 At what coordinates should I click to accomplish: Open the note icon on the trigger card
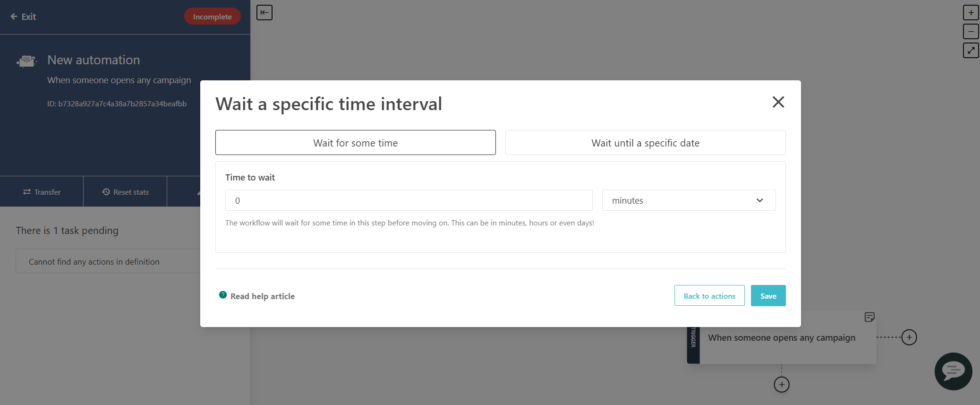tap(869, 317)
